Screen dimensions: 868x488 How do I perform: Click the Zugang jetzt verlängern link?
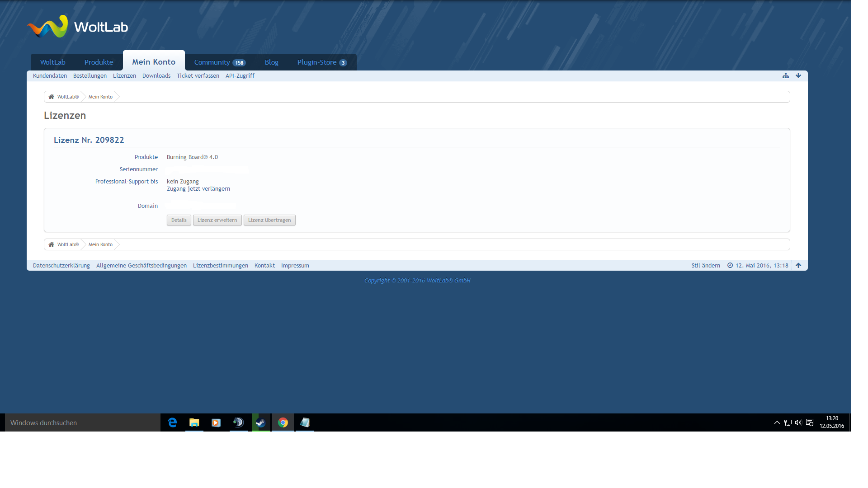pos(198,189)
